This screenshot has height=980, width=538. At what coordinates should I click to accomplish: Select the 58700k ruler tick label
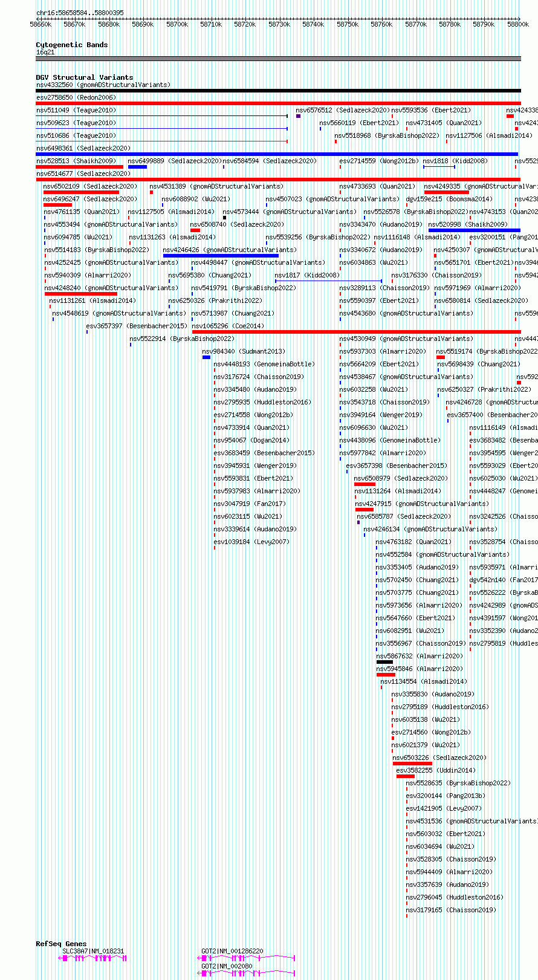pos(177,24)
